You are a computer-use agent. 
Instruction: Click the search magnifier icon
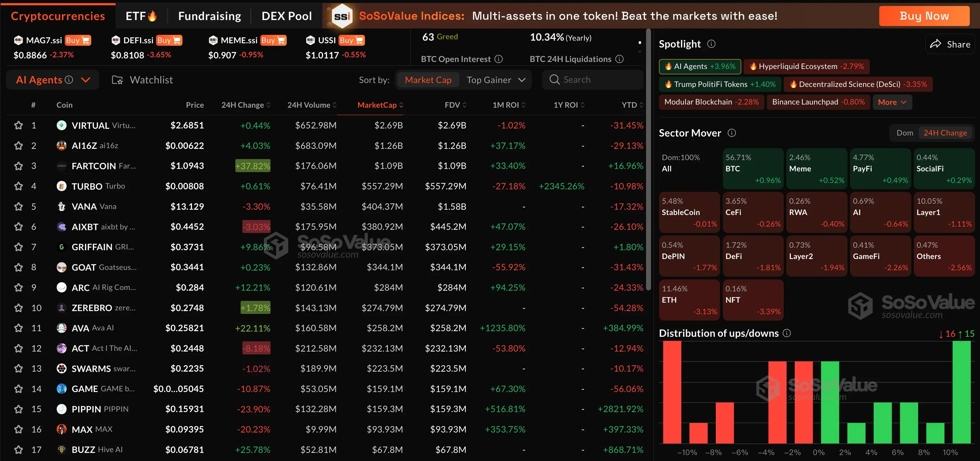[x=554, y=80]
